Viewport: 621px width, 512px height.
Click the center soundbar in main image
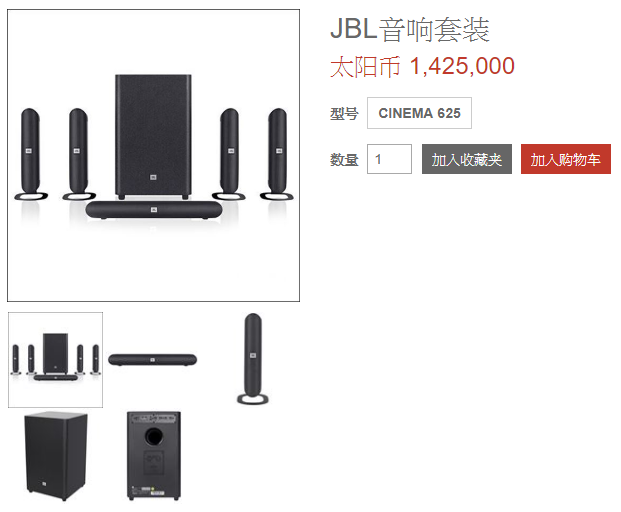(154, 210)
